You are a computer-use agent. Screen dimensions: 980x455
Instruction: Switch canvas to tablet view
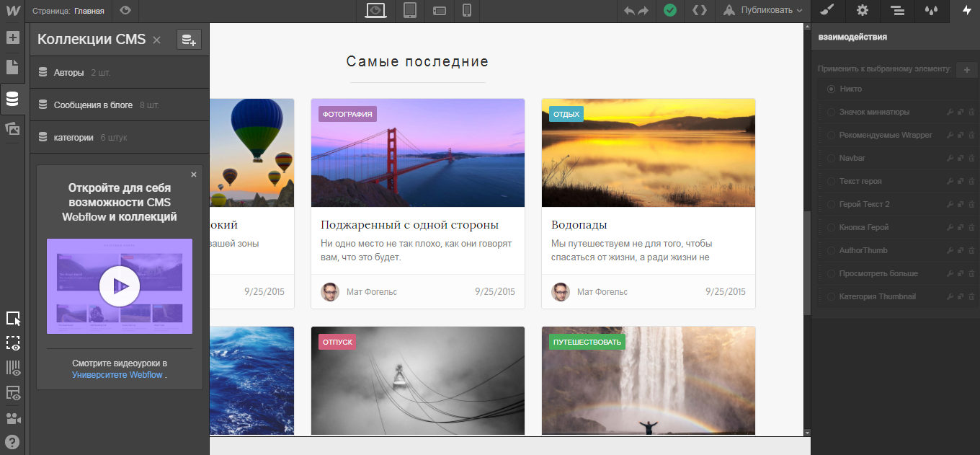tap(411, 11)
